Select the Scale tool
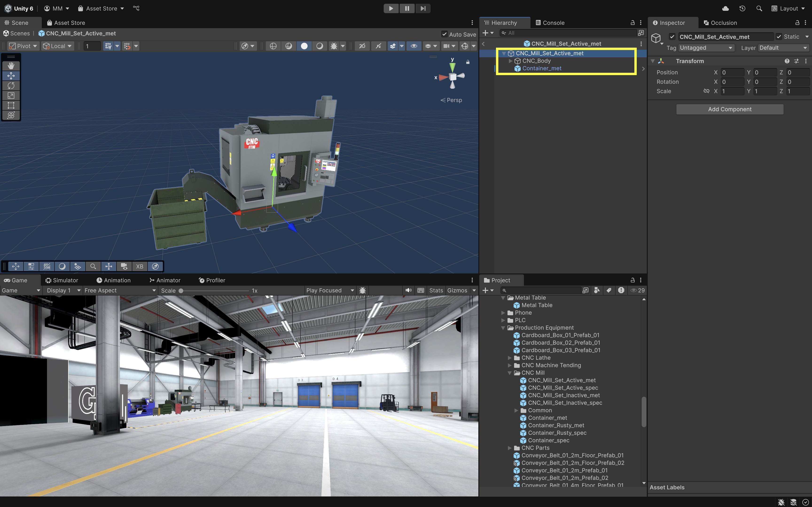 11,96
